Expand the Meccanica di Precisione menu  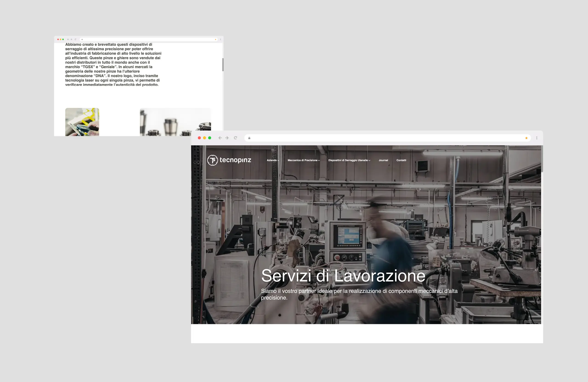(304, 160)
